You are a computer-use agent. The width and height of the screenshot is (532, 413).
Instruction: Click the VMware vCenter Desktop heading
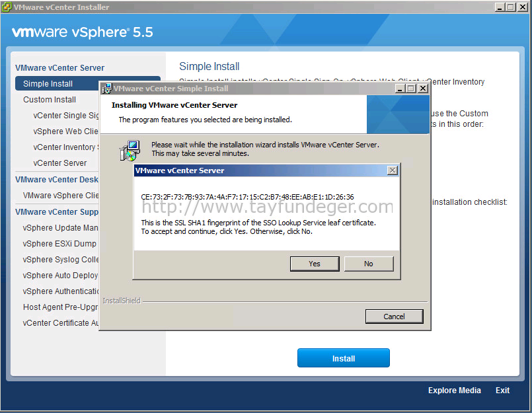click(57, 180)
